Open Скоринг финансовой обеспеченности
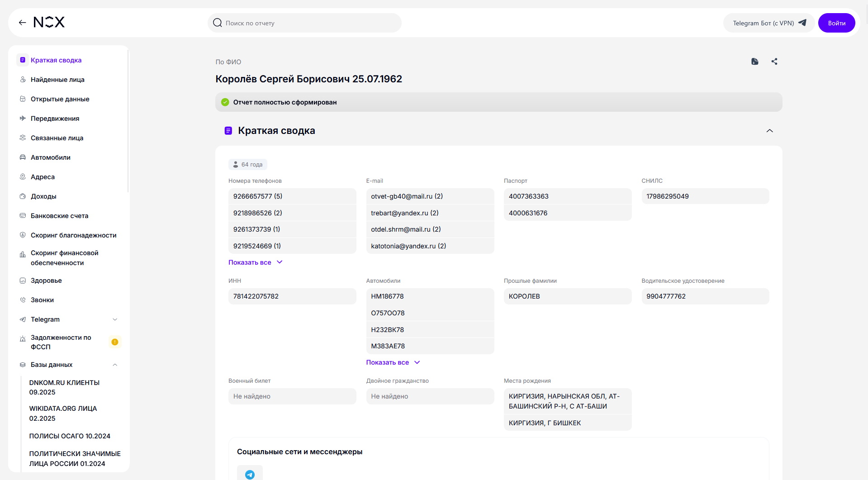This screenshot has width=868, height=480. point(64,258)
